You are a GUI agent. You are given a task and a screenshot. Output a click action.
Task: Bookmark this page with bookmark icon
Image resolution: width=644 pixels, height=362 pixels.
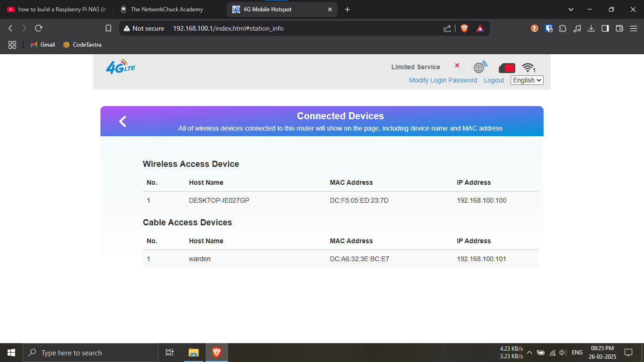pos(108,28)
